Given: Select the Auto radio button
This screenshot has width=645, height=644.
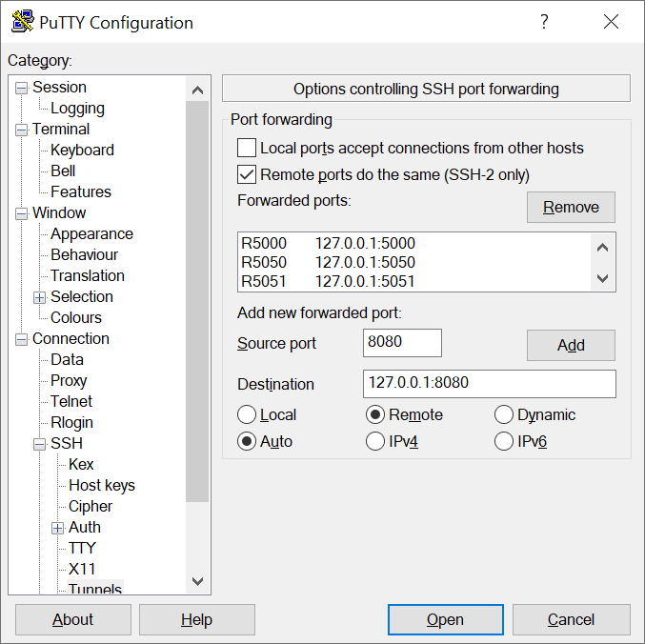Looking at the screenshot, I should pyautogui.click(x=247, y=441).
